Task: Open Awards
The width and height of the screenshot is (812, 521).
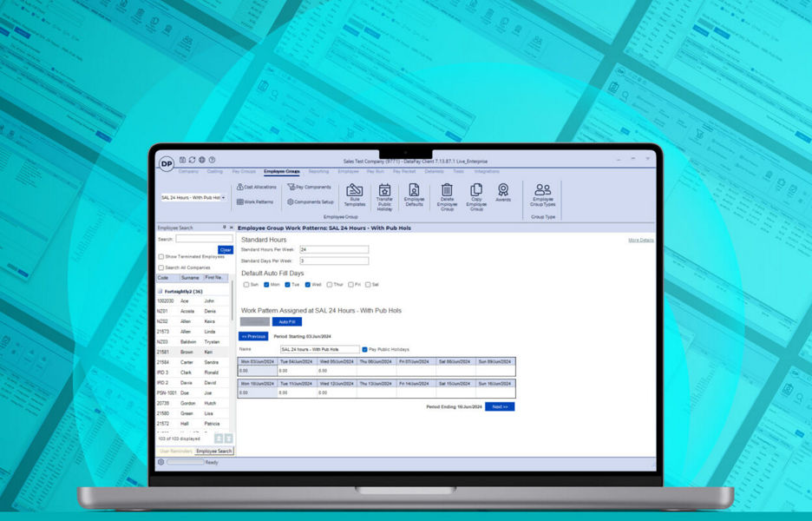Action: pyautogui.click(x=503, y=192)
